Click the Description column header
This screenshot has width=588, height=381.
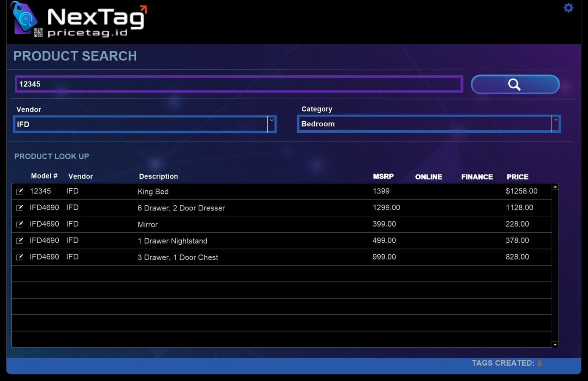point(159,177)
